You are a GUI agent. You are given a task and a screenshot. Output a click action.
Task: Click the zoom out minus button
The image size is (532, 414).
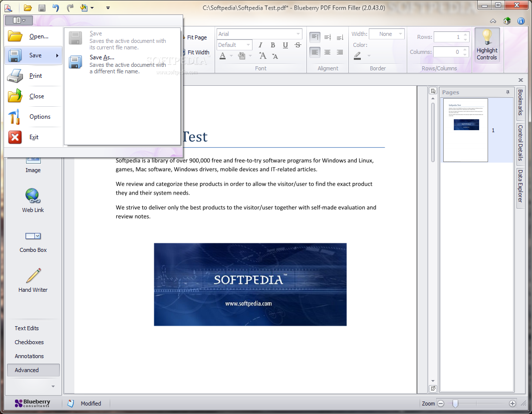tap(441, 404)
